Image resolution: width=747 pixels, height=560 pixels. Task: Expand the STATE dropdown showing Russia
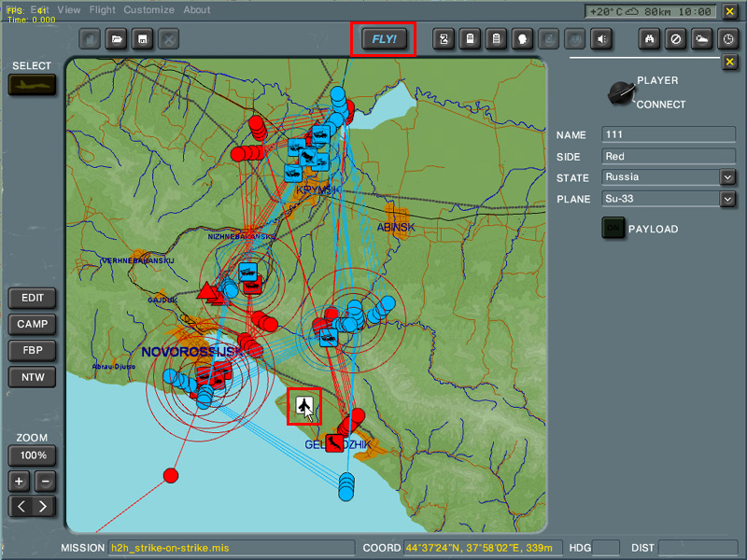[727, 177]
